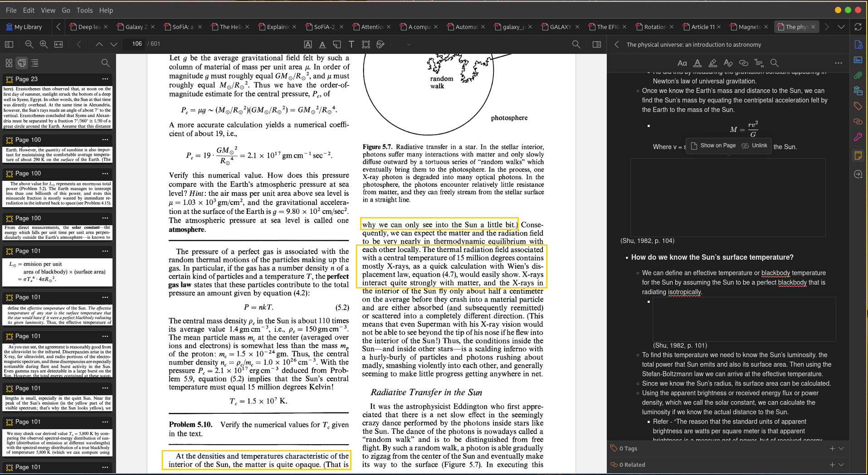This screenshot has height=475, width=868.
Task: Open the annotation color picker dropdown
Action: pyautogui.click(x=404, y=44)
